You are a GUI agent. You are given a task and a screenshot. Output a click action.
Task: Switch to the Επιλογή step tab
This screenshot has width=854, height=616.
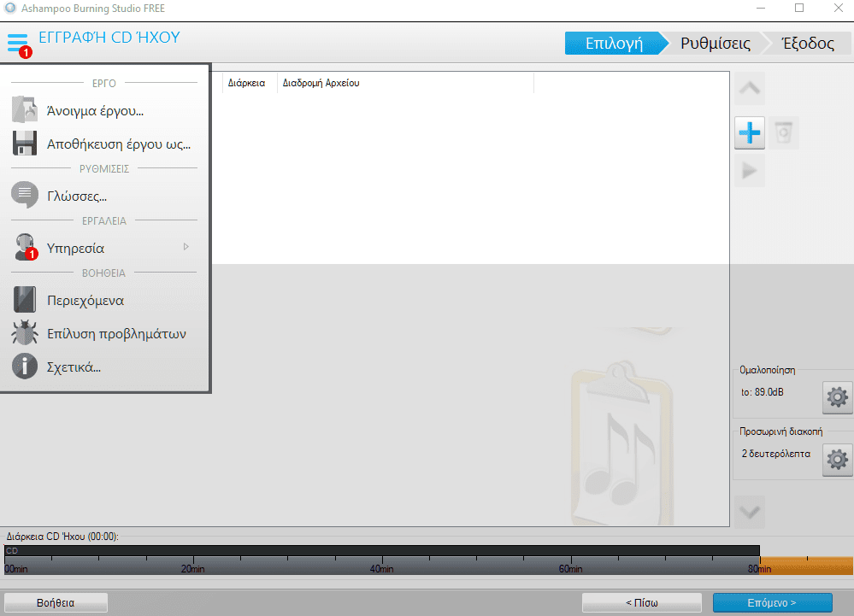614,43
